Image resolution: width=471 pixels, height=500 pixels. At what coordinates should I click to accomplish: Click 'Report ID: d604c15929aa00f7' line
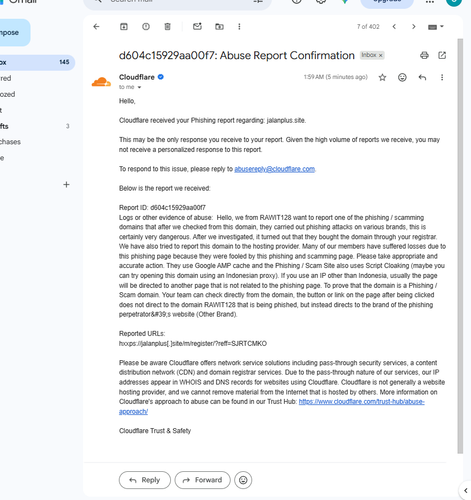coord(162,208)
